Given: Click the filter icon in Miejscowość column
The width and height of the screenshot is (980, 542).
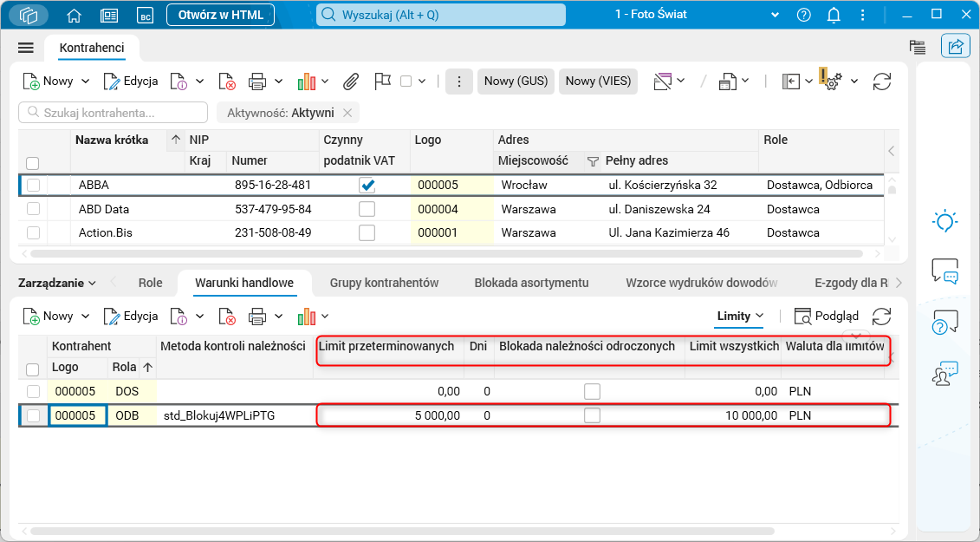Looking at the screenshot, I should (x=593, y=161).
